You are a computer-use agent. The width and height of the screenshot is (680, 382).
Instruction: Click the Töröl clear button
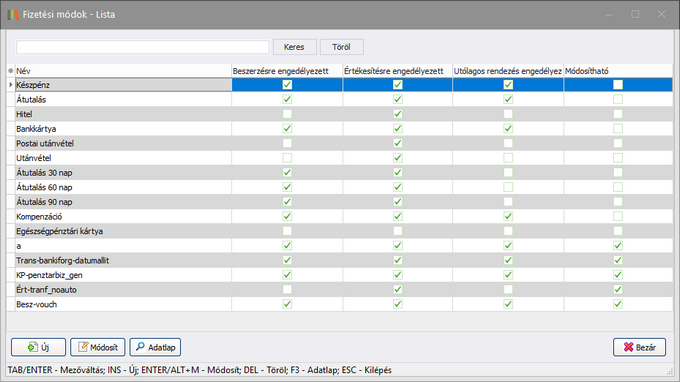coord(342,47)
